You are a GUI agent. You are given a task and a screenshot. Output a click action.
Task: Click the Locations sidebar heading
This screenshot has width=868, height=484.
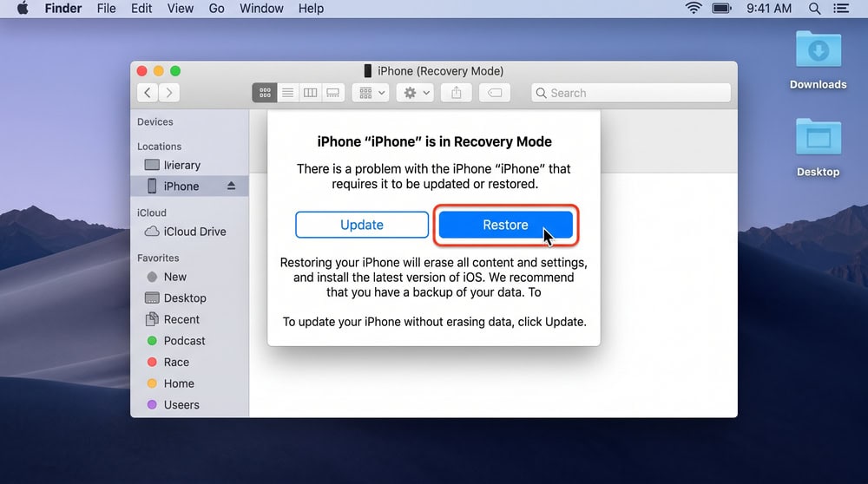(x=160, y=147)
